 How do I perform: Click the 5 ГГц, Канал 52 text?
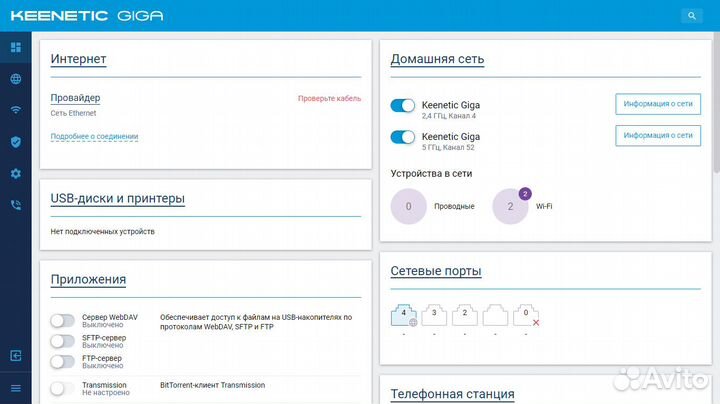[x=448, y=147]
